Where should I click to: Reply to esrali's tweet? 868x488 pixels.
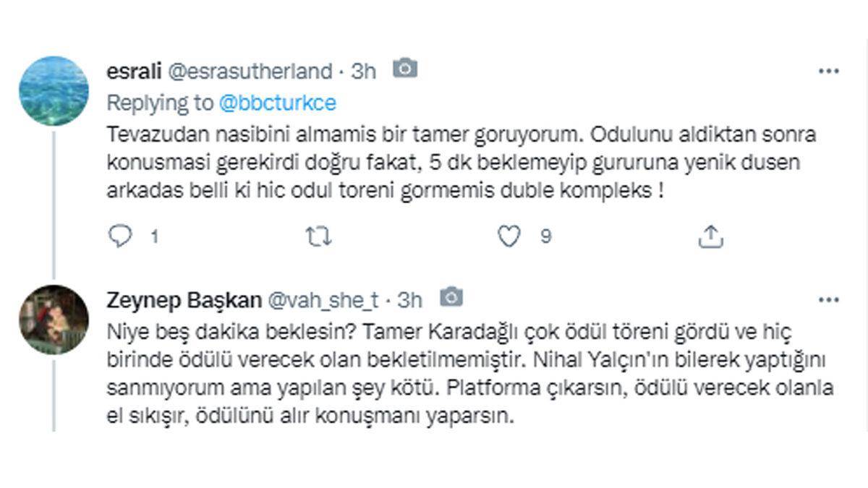(122, 234)
